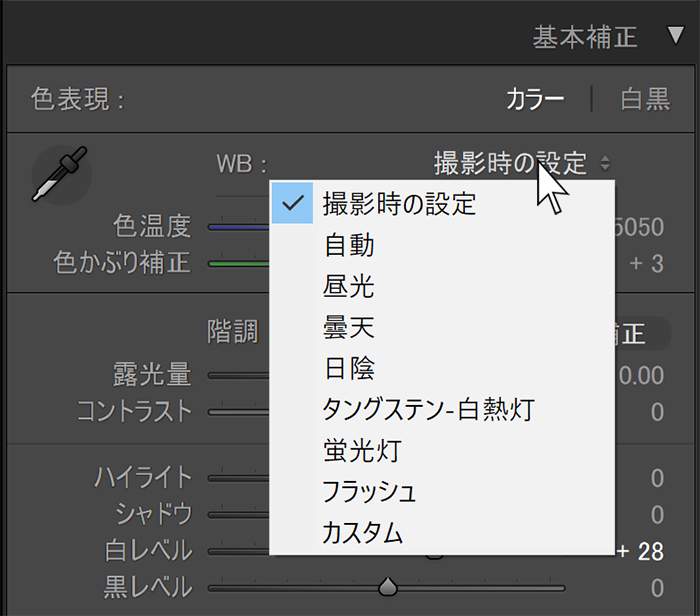Screen dimensions: 700x616
Task: Select 自動 white balance preset
Action: click(349, 244)
